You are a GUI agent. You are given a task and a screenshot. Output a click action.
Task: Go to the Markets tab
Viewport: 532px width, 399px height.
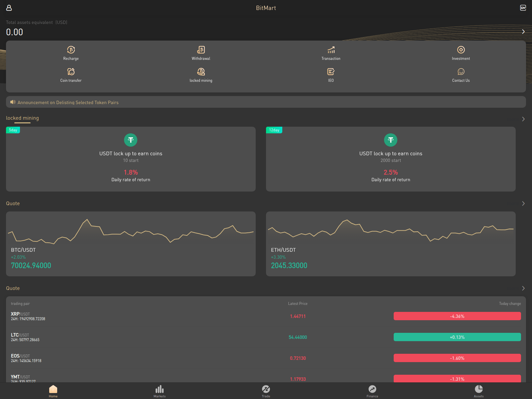pos(160,391)
